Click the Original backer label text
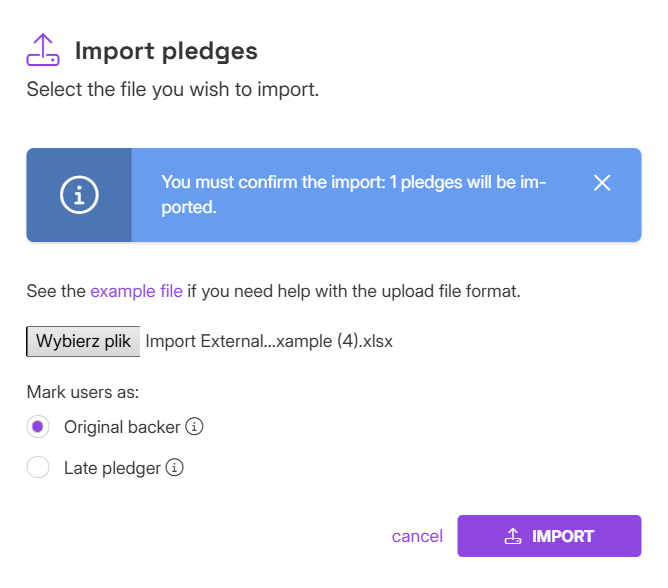Screen dimensions: 668x588 (122, 427)
